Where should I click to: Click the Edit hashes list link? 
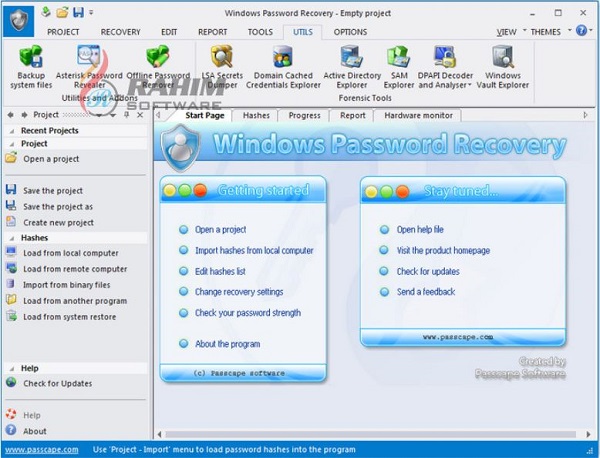pyautogui.click(x=220, y=271)
